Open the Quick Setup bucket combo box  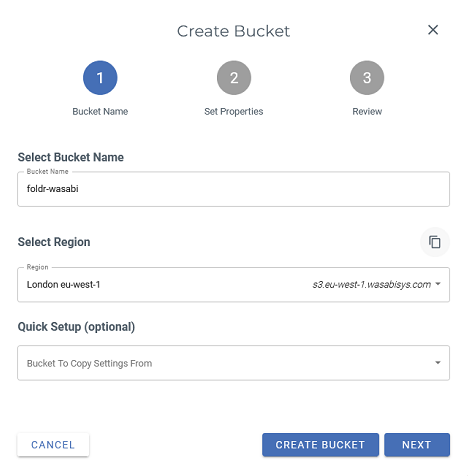(x=233, y=363)
